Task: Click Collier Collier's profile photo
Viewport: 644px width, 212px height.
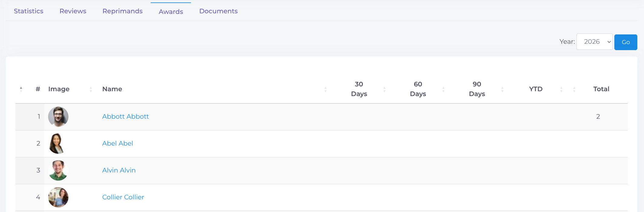Action: coord(58,197)
